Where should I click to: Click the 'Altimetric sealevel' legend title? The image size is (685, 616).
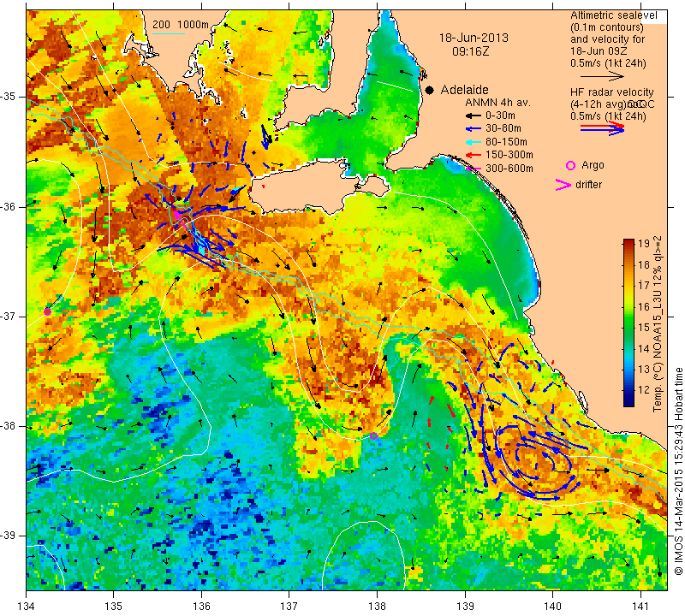[x=614, y=15]
